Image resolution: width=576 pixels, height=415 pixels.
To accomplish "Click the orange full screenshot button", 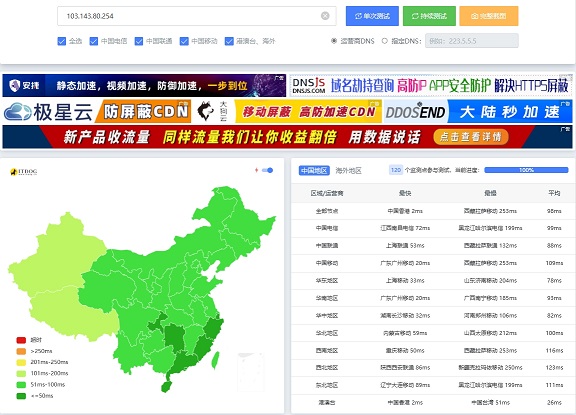I will pos(489,16).
